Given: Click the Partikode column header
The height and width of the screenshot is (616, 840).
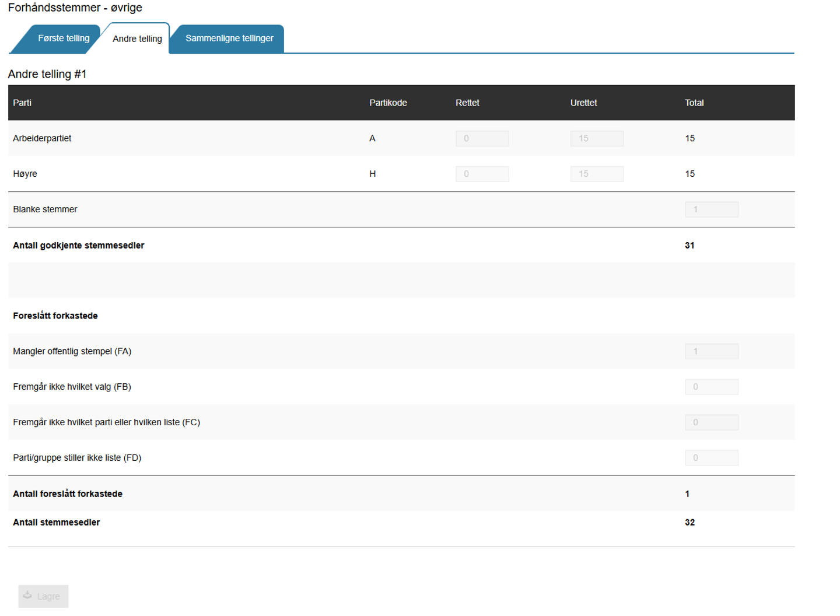Looking at the screenshot, I should click(388, 103).
